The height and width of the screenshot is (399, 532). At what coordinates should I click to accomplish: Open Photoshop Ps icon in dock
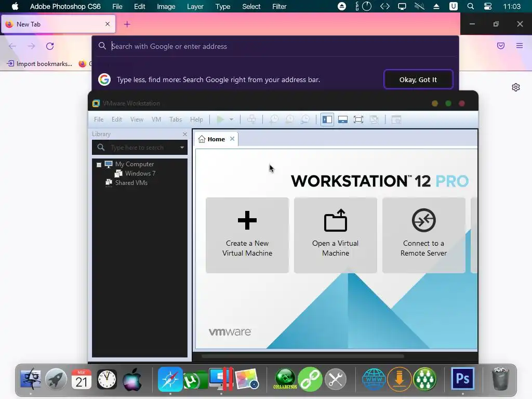click(463, 378)
